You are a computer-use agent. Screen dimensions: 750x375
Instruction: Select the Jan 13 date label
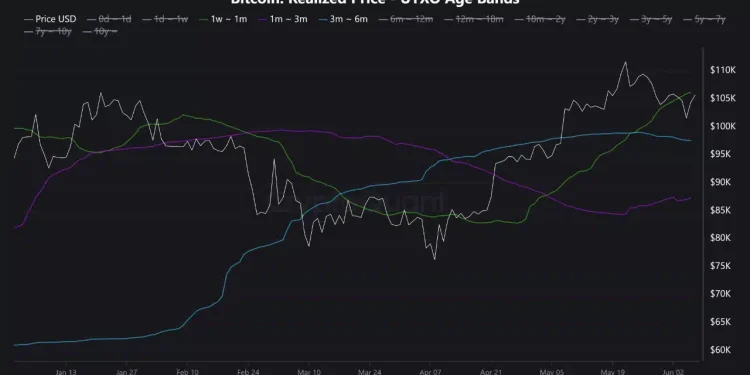66,372
